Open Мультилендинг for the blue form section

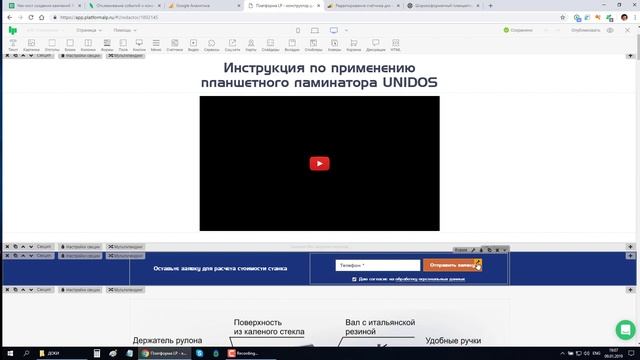click(125, 256)
